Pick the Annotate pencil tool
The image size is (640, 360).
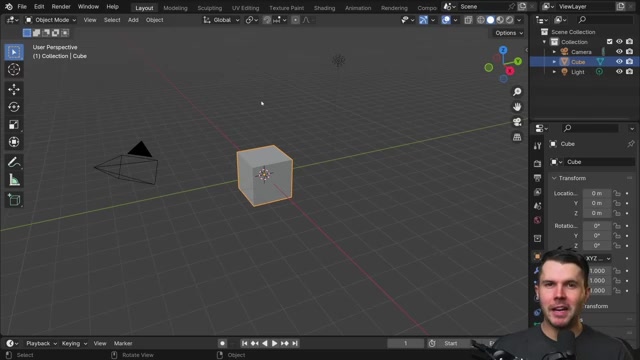click(x=14, y=162)
